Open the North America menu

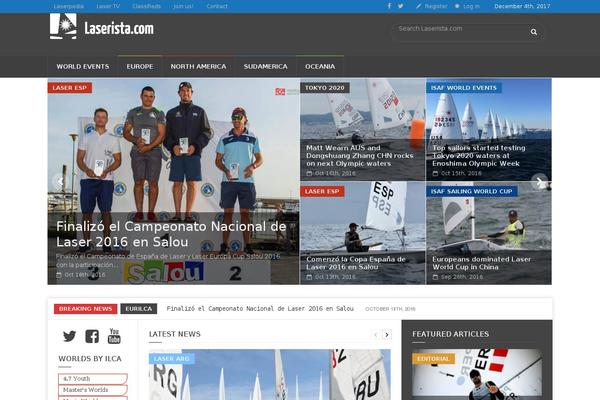[x=198, y=67]
